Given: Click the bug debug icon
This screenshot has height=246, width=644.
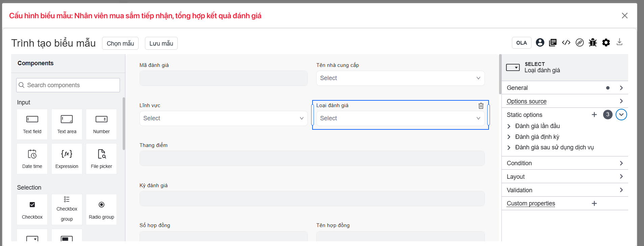Looking at the screenshot, I should [x=593, y=43].
